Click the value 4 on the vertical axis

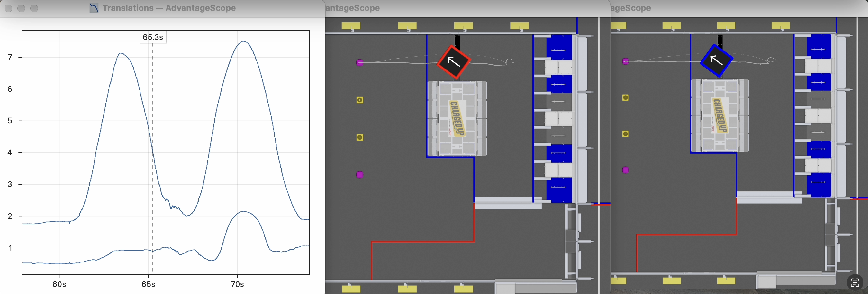pos(10,152)
